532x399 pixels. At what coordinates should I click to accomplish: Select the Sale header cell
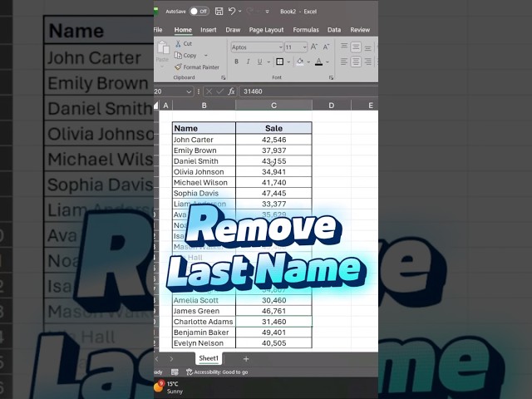pyautogui.click(x=273, y=128)
